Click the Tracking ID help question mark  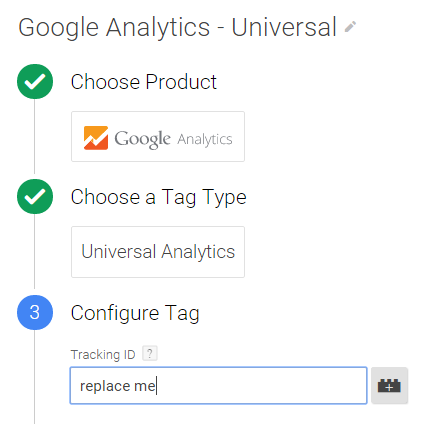[x=150, y=353]
